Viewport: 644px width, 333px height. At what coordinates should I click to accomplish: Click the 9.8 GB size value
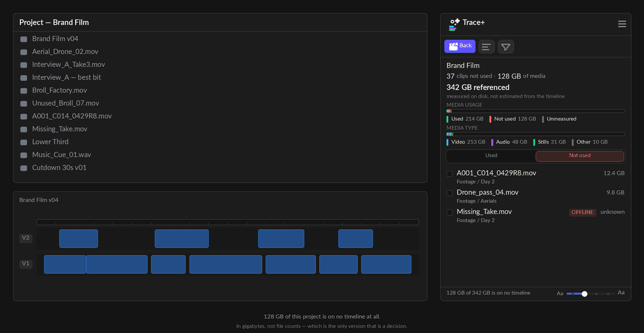[616, 192]
